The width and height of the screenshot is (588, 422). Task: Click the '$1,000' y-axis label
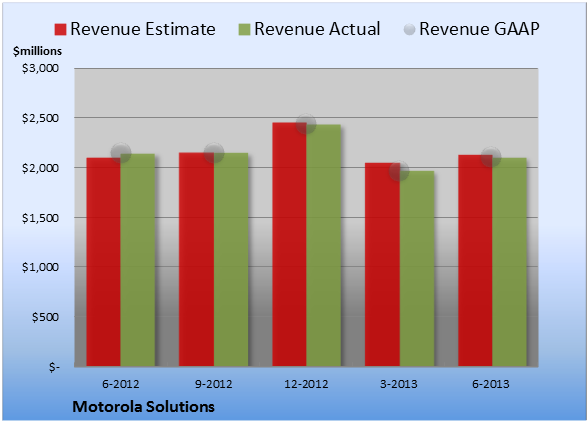point(40,267)
